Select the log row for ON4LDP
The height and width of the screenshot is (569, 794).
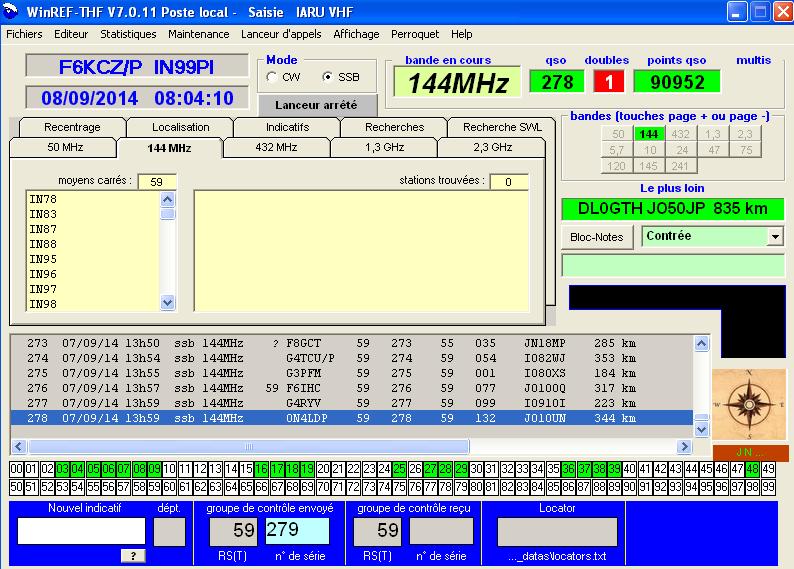[351, 418]
